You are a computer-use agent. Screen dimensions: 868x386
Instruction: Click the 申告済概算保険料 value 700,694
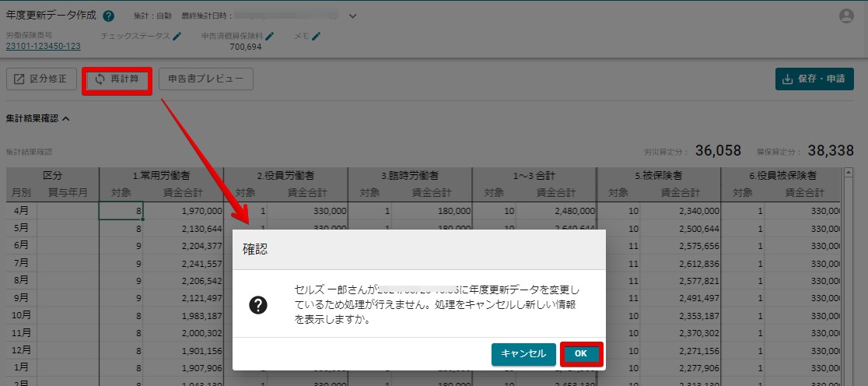[246, 47]
